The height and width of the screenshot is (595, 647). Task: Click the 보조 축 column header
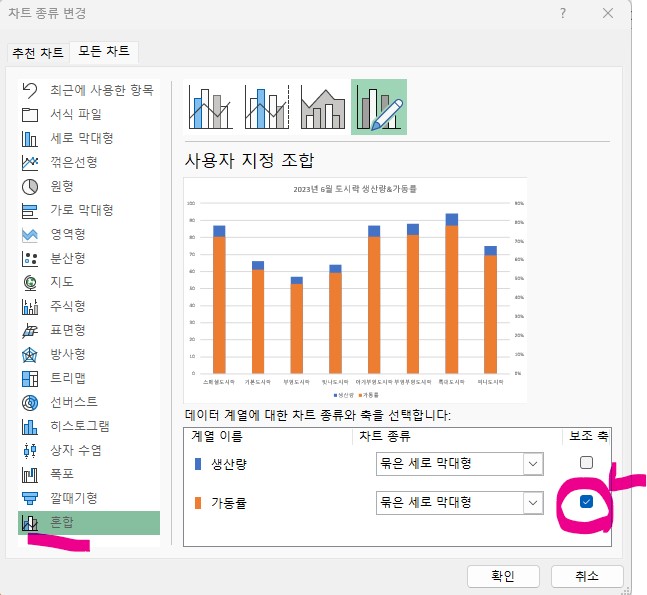click(x=589, y=436)
